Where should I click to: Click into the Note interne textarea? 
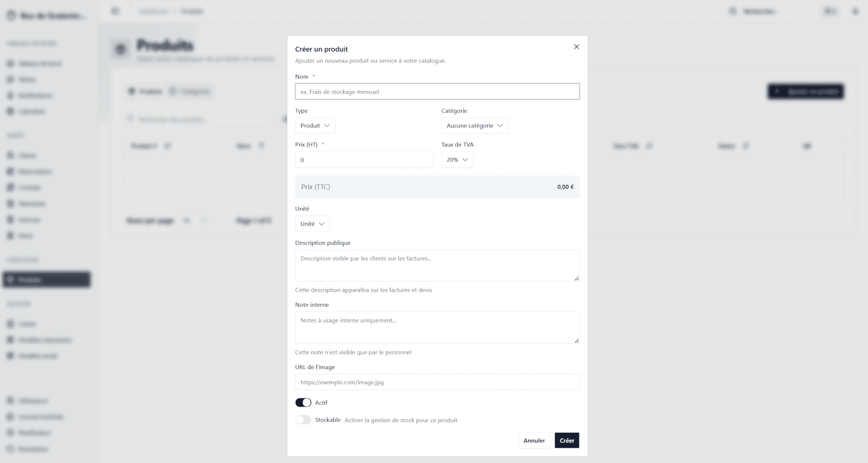(x=437, y=327)
